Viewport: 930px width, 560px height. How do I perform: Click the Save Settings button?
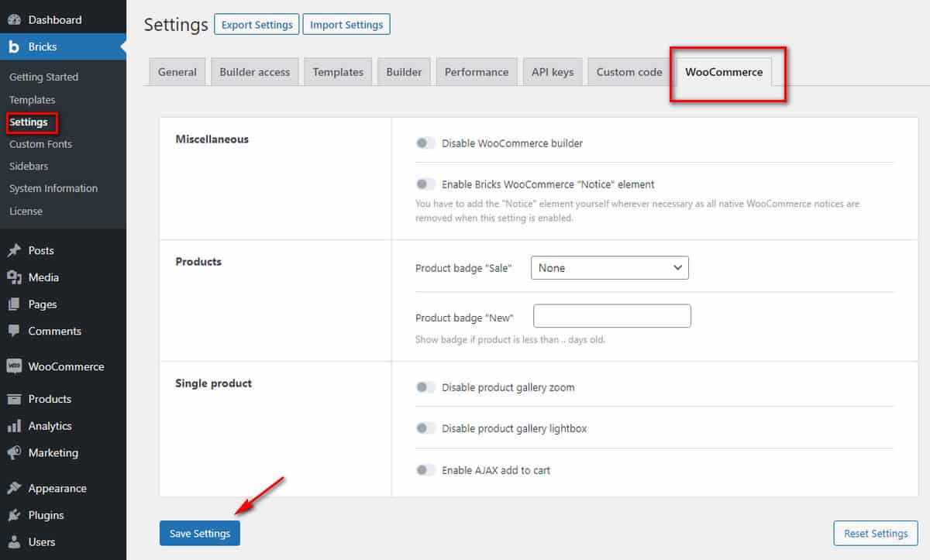pyautogui.click(x=200, y=533)
